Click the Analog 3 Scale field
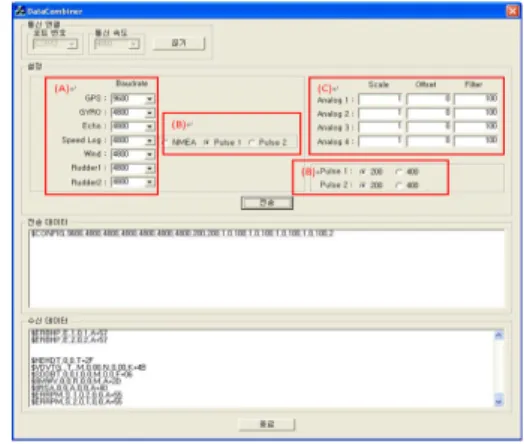524x444 pixels. 380,127
